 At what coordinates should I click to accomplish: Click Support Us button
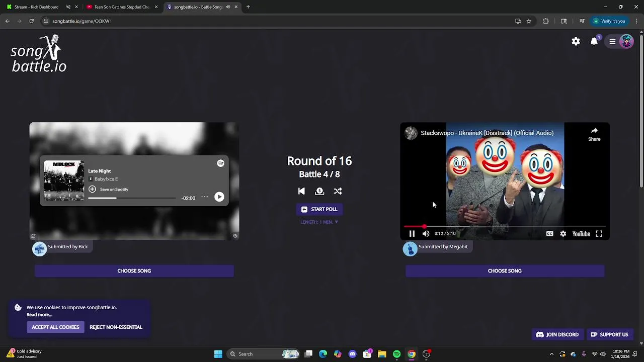609,335
